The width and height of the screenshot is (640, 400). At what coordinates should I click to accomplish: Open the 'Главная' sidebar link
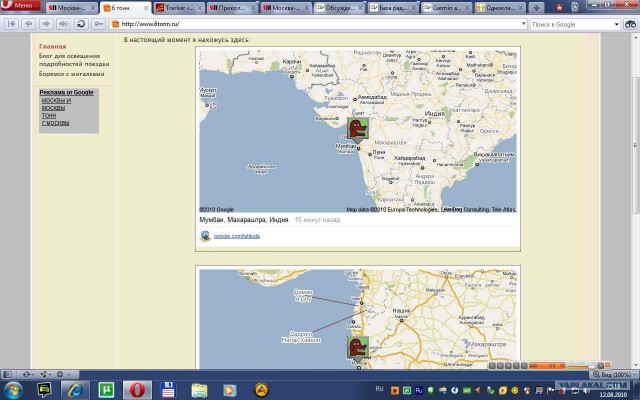pyautogui.click(x=53, y=47)
